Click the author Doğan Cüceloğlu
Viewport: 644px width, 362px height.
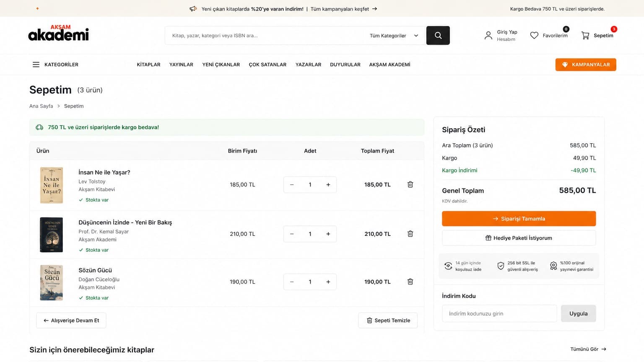coord(99,279)
